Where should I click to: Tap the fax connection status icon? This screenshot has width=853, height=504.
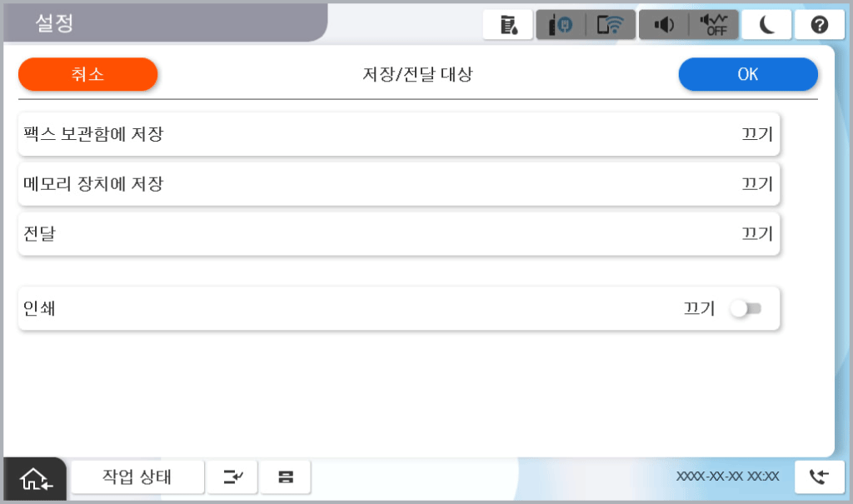click(x=561, y=25)
